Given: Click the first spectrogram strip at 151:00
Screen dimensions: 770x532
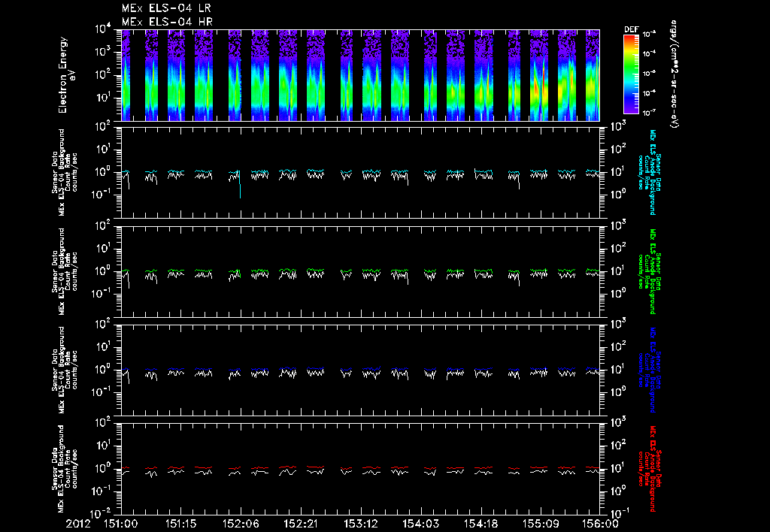Looking at the screenshot, I should point(126,75).
